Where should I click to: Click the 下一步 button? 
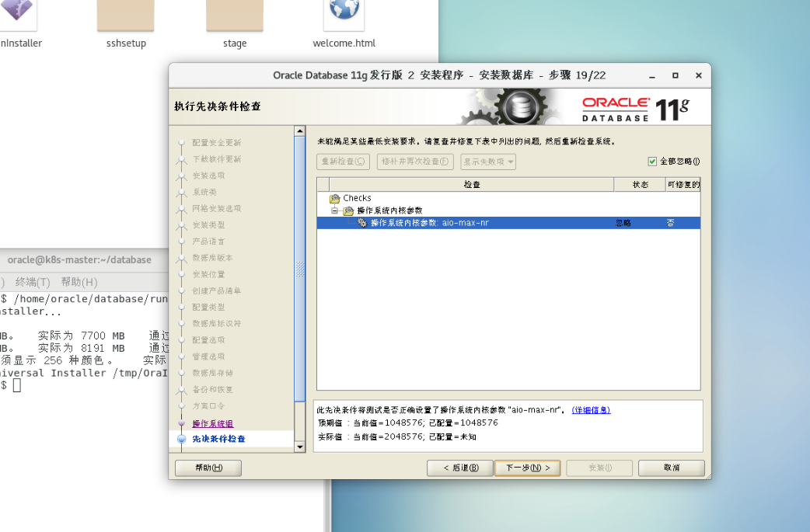(527, 468)
